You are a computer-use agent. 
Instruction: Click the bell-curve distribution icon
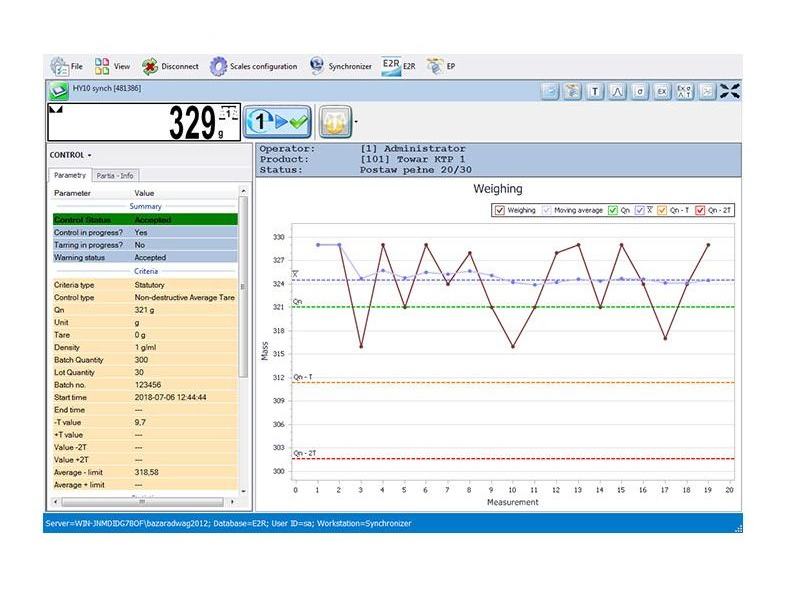[617, 91]
